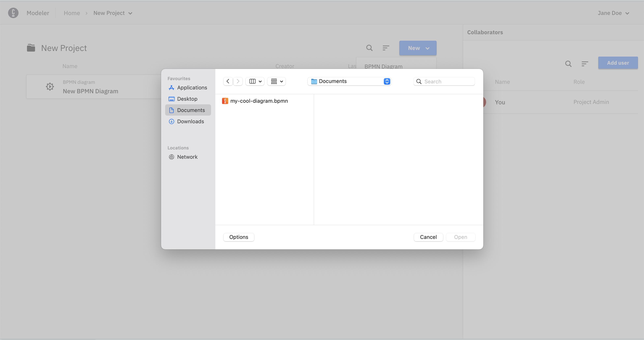Click the project list sort icon
This screenshot has height=340, width=644.
tap(386, 48)
